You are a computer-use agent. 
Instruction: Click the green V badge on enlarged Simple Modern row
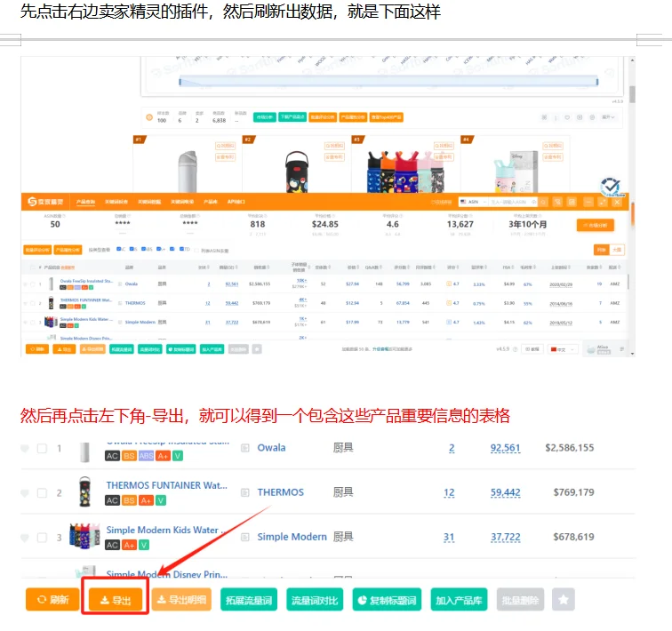(x=144, y=545)
